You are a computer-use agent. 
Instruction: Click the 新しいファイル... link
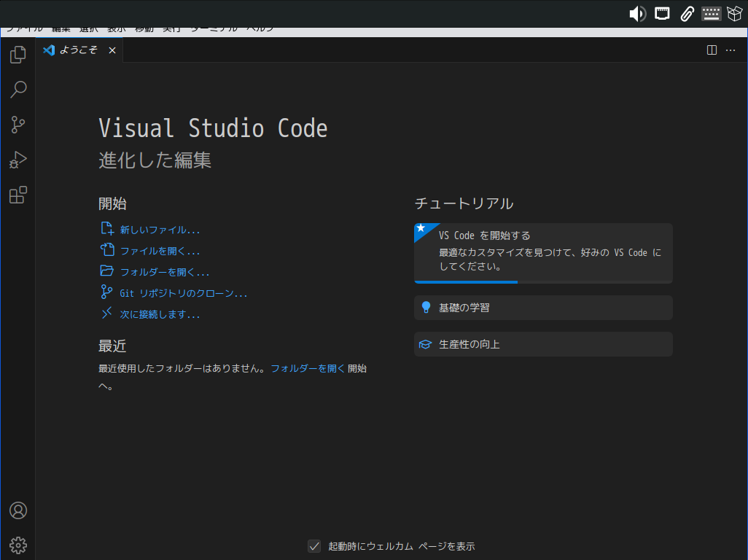[x=160, y=230]
